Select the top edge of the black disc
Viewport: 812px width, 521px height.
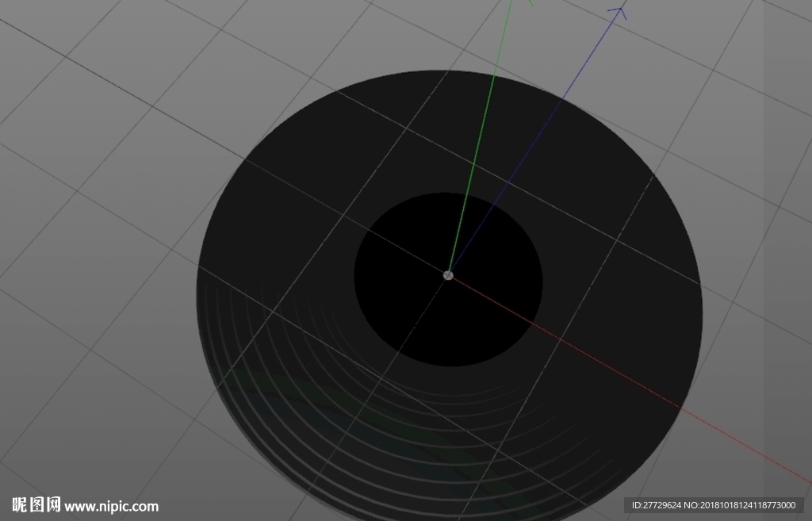pyautogui.click(x=440, y=71)
